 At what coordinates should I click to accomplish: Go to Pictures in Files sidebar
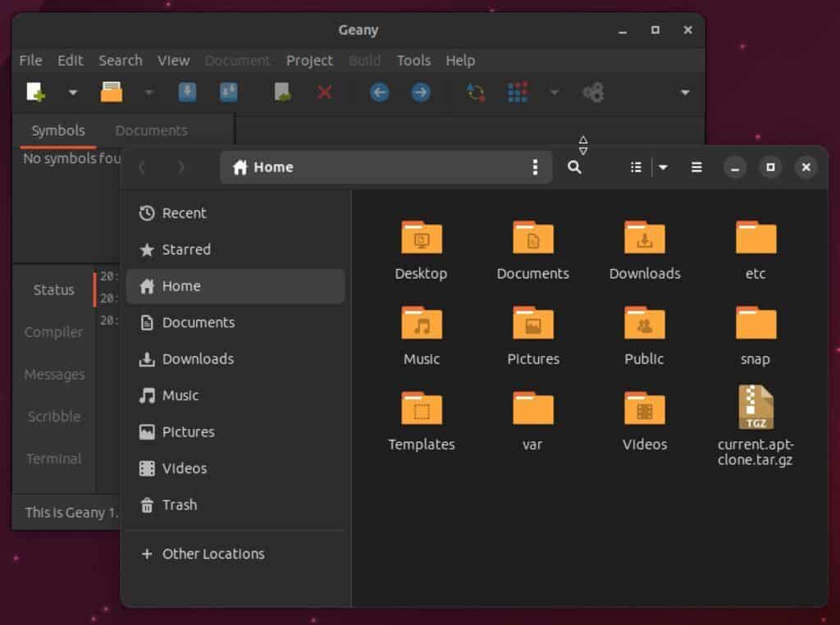click(x=235, y=431)
